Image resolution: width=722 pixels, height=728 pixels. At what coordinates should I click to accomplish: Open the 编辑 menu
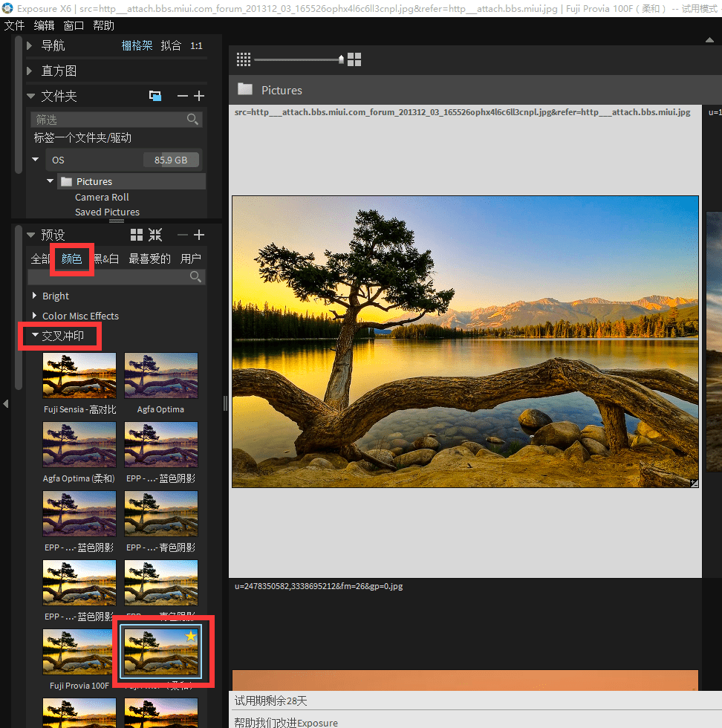(44, 25)
